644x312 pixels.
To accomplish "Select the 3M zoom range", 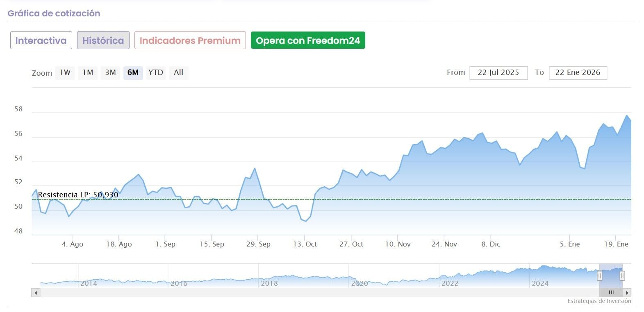I will click(x=110, y=73).
